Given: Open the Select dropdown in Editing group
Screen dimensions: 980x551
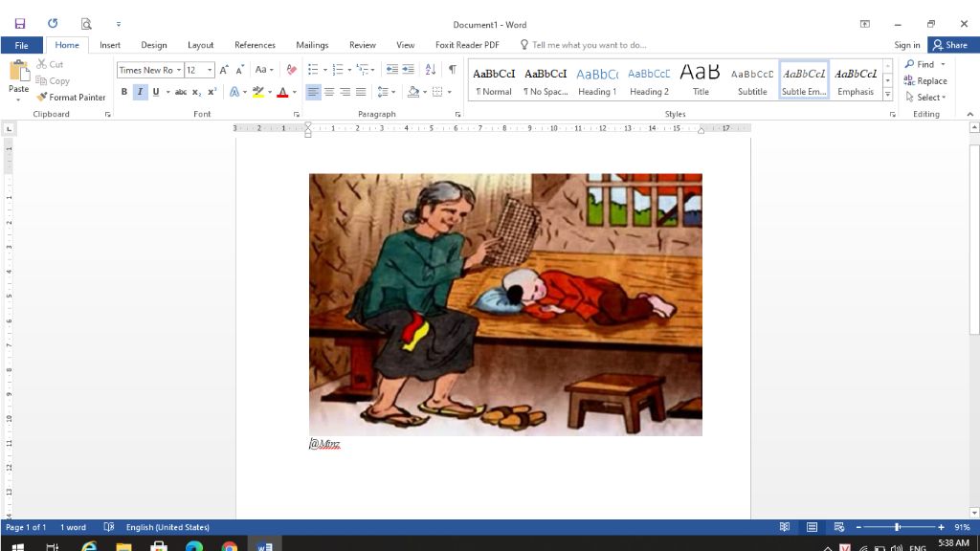Looking at the screenshot, I should click(x=926, y=98).
